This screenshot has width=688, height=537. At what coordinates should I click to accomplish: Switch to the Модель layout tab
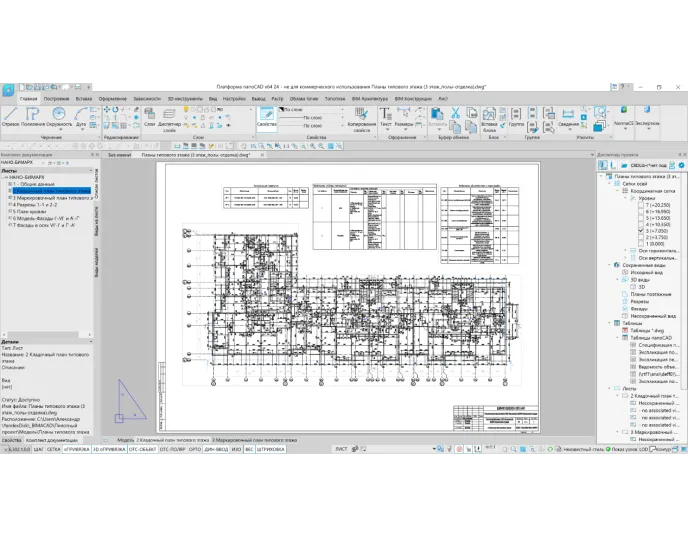pyautogui.click(x=124, y=440)
